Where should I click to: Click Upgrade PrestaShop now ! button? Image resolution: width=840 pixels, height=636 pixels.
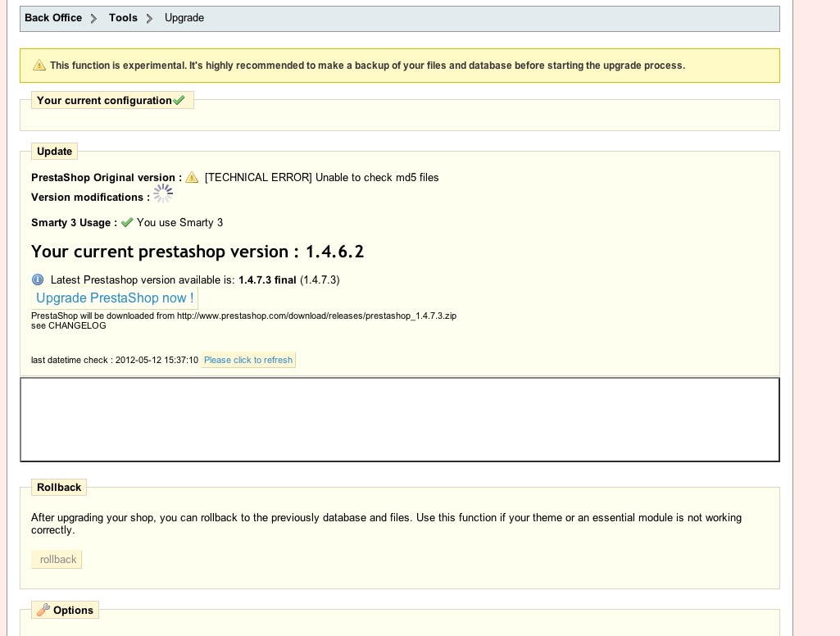115,298
